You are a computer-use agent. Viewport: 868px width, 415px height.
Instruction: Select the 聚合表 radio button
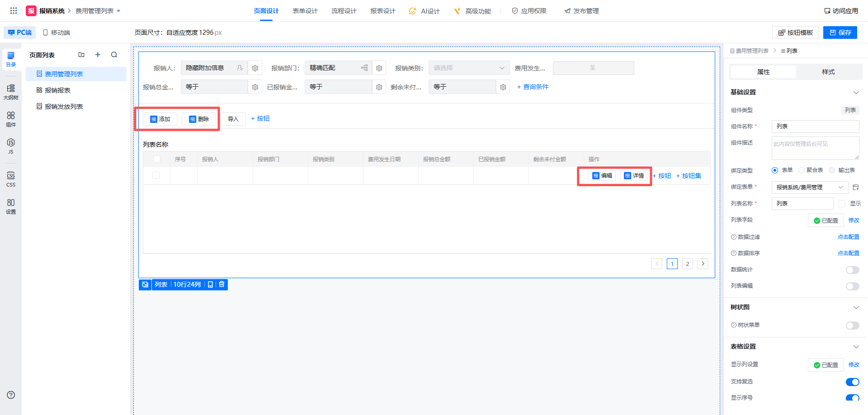(x=802, y=170)
